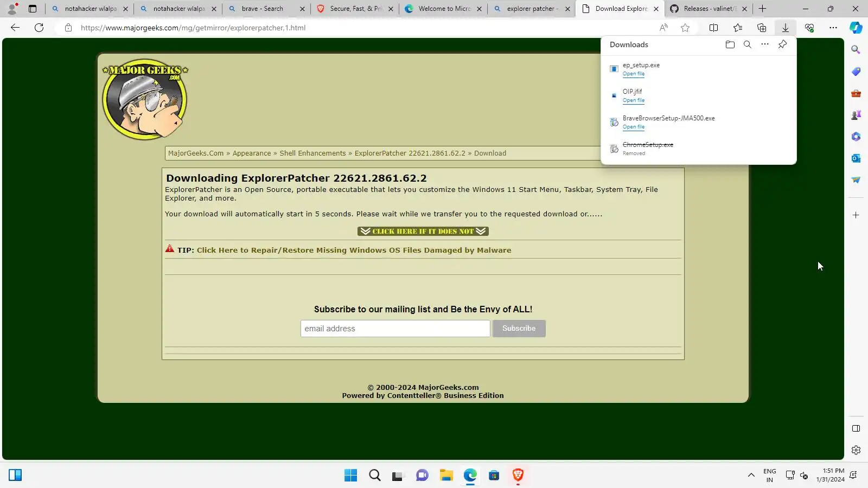This screenshot has height=488, width=868.
Task: Open file link for OIP.jfif
Action: tap(634, 100)
